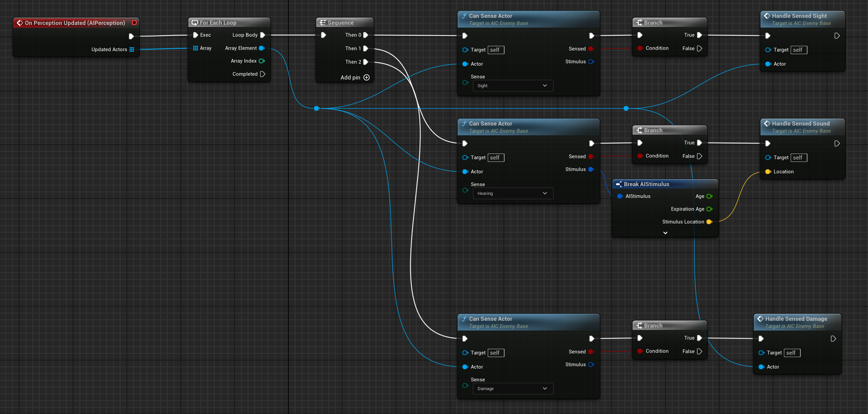
Task: Expand the Break AIStimulus node chevron
Action: 665,233
